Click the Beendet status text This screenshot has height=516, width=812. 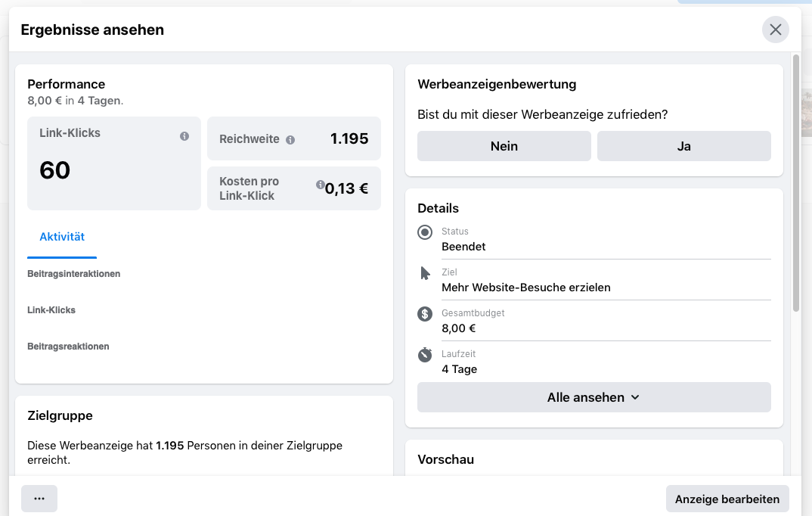click(463, 247)
